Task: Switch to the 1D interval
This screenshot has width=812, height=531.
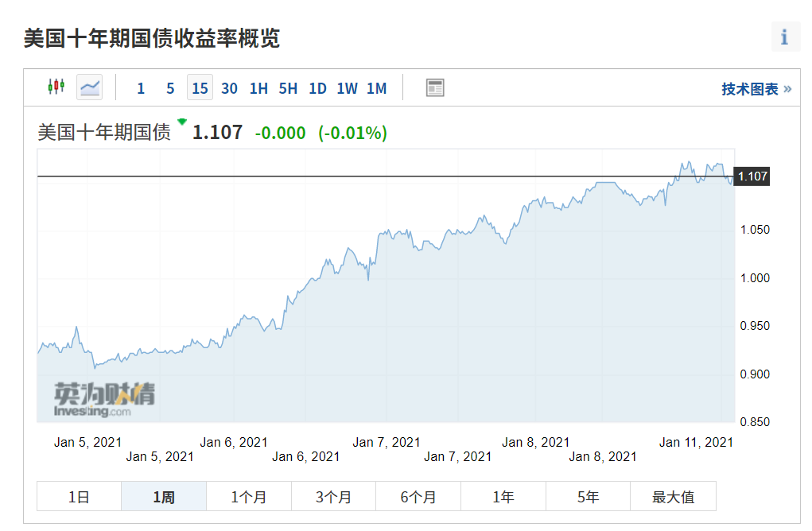Action: (x=317, y=88)
